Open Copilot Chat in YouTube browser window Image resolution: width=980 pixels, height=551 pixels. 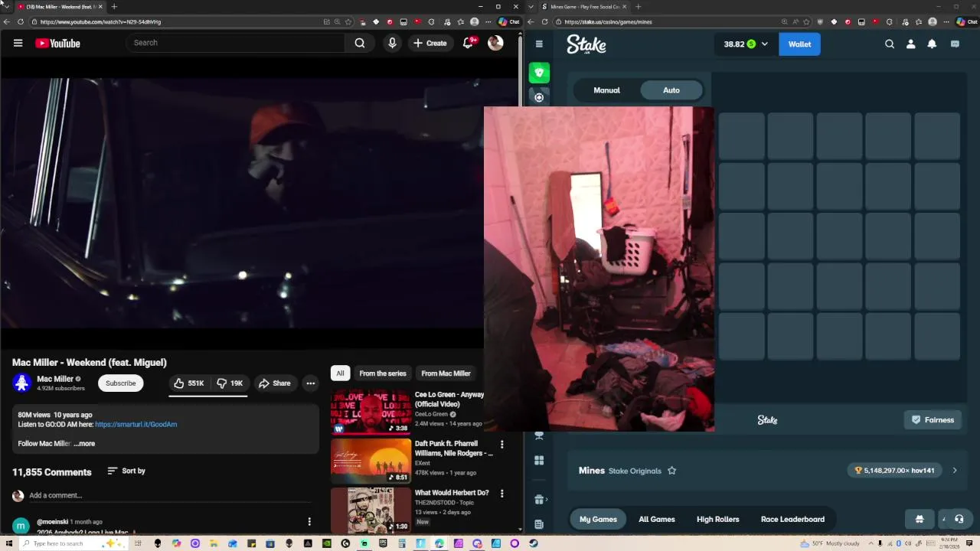pyautogui.click(x=509, y=21)
